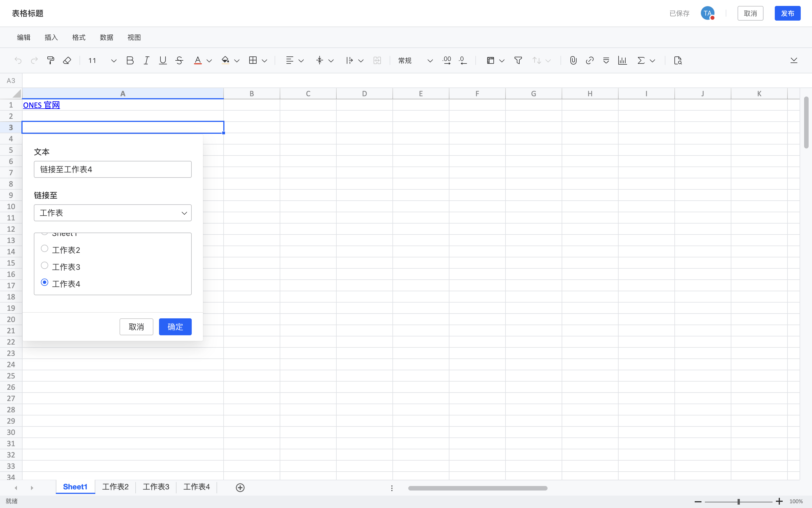Click the fill color bucket swatch
Screen dimensions: 812x508
coord(225,60)
